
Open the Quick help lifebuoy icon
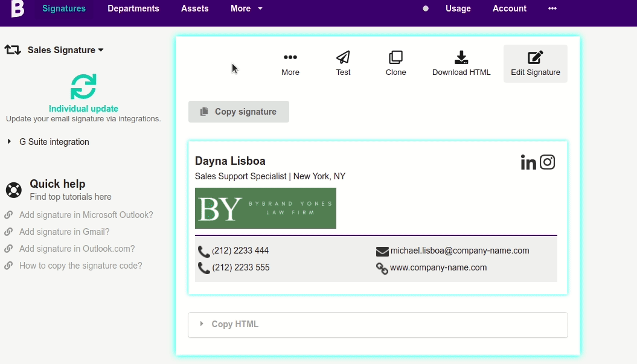point(13,190)
